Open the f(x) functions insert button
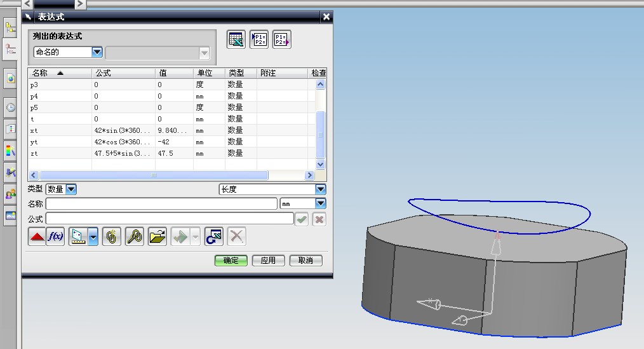 click(x=55, y=236)
